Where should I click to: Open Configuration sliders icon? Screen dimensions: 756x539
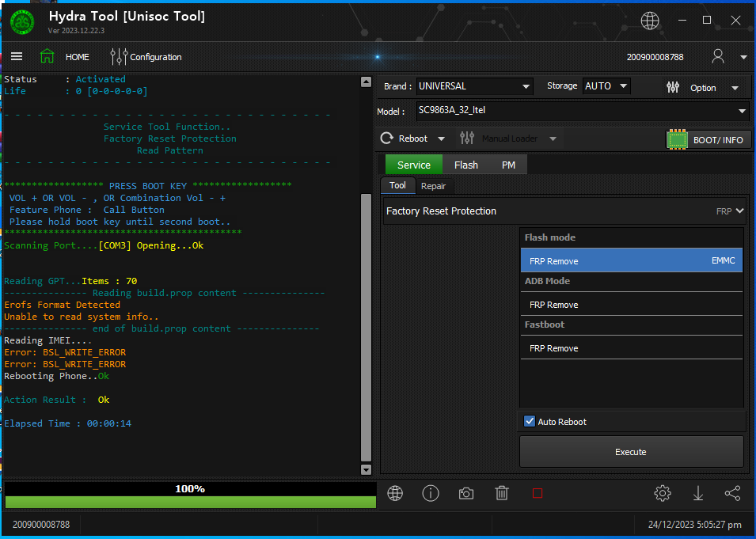click(119, 56)
